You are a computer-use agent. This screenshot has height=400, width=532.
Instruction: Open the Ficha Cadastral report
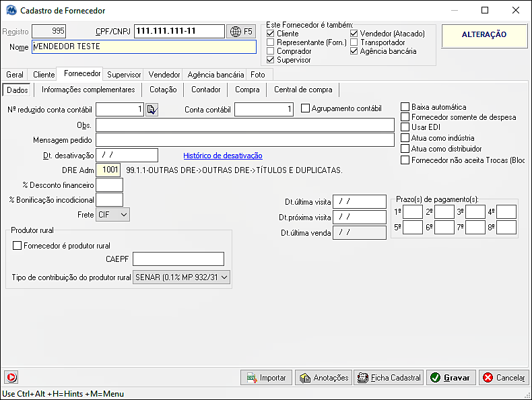[389, 378]
